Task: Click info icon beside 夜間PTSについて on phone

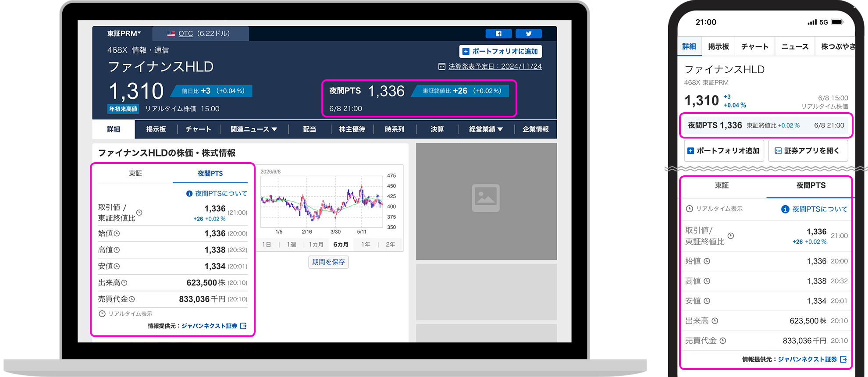Action: click(x=785, y=209)
